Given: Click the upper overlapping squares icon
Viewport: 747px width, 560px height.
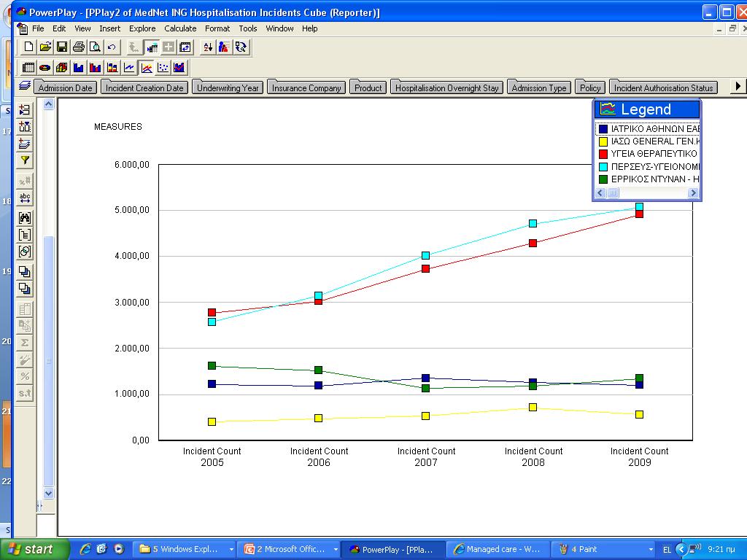Looking at the screenshot, I should pyautogui.click(x=25, y=271).
